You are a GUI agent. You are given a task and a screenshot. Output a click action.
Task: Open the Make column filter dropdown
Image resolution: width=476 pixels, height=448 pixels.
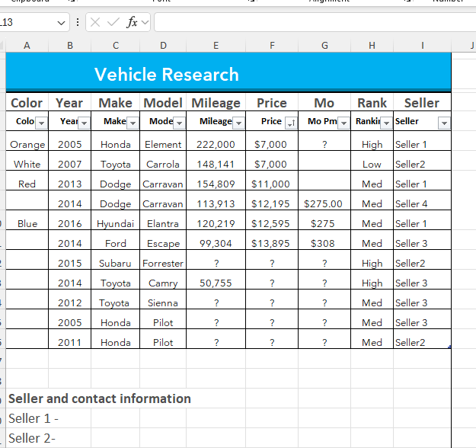pos(133,123)
